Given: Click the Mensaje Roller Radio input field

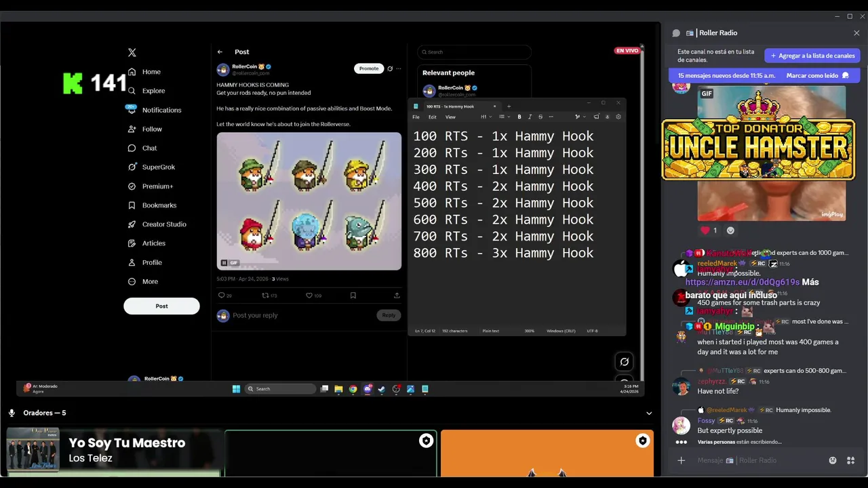Looking at the screenshot, I should point(759,460).
